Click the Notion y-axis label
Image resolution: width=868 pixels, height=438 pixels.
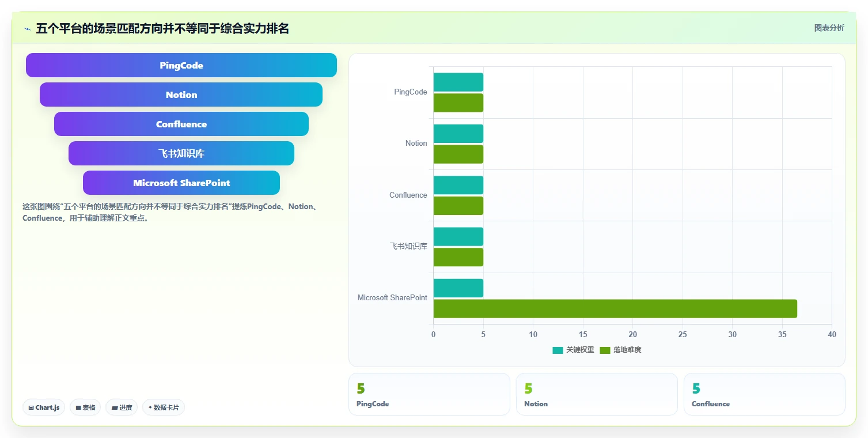[x=416, y=144]
